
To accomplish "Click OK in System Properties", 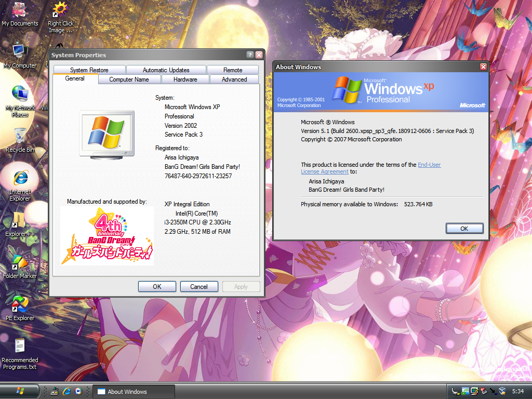I will pos(157,287).
